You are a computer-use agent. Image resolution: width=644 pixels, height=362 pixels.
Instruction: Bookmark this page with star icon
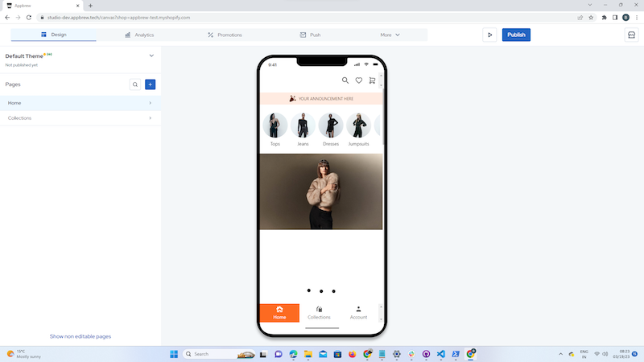(x=591, y=18)
